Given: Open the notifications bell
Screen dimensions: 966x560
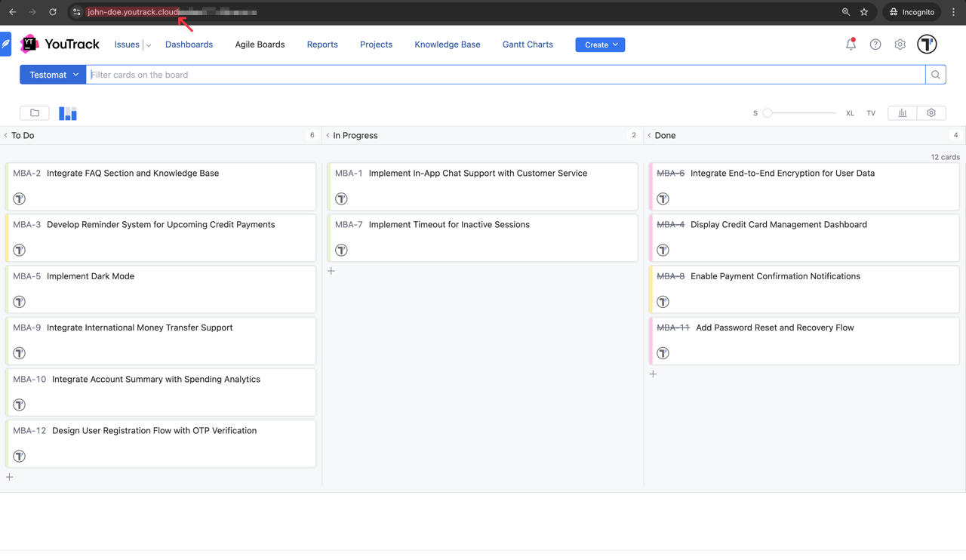Looking at the screenshot, I should (851, 45).
